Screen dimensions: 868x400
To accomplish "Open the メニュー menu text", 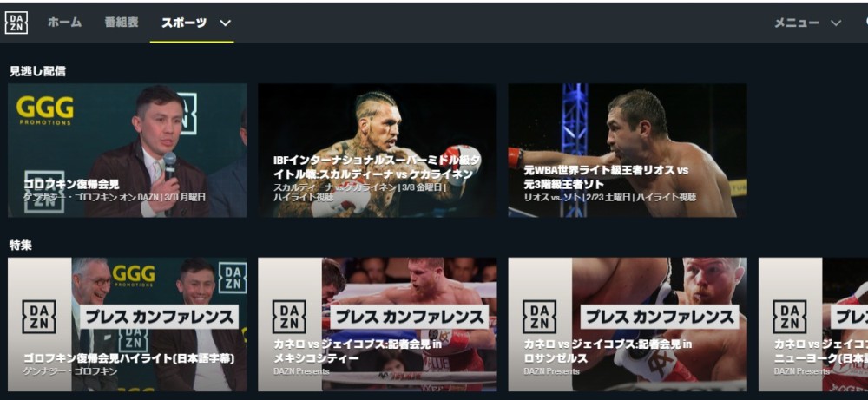I will (x=797, y=23).
